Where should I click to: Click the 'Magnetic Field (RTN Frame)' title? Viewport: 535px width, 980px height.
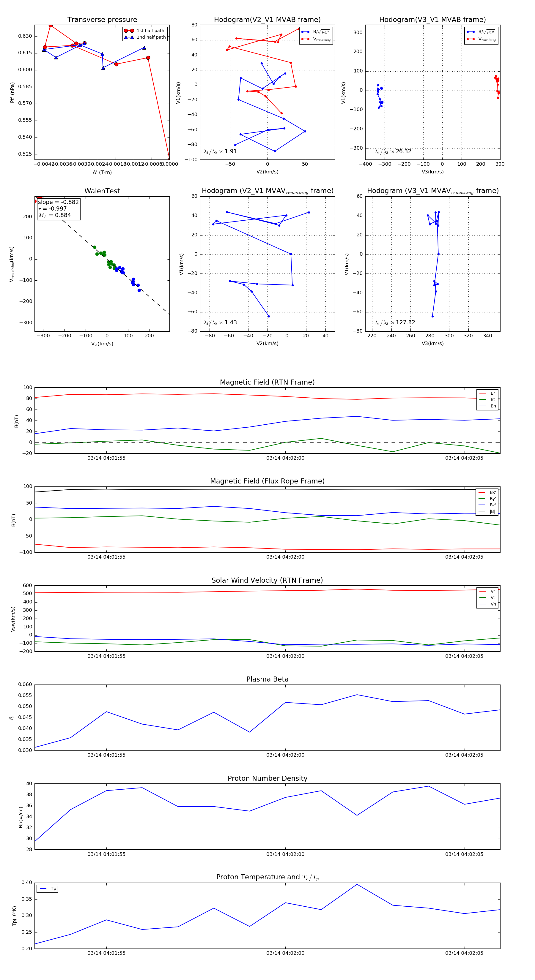click(x=267, y=382)
